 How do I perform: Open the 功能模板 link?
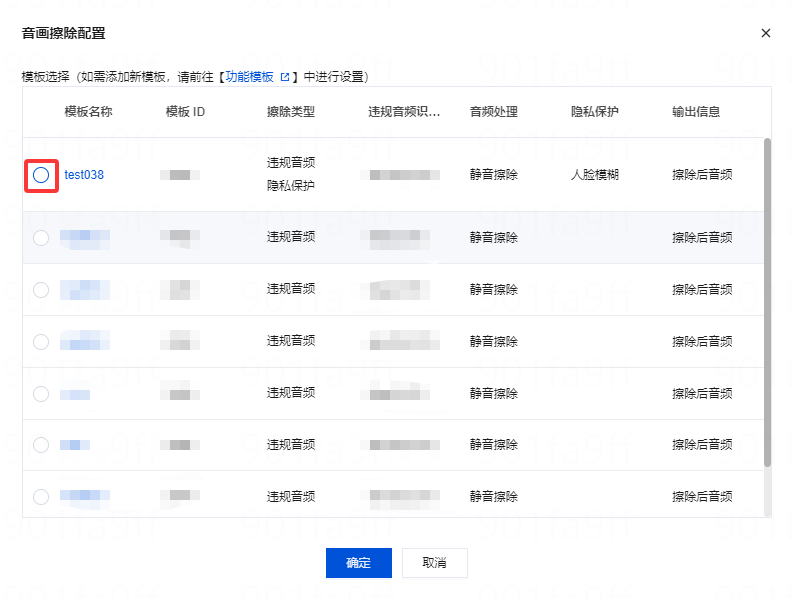249,77
